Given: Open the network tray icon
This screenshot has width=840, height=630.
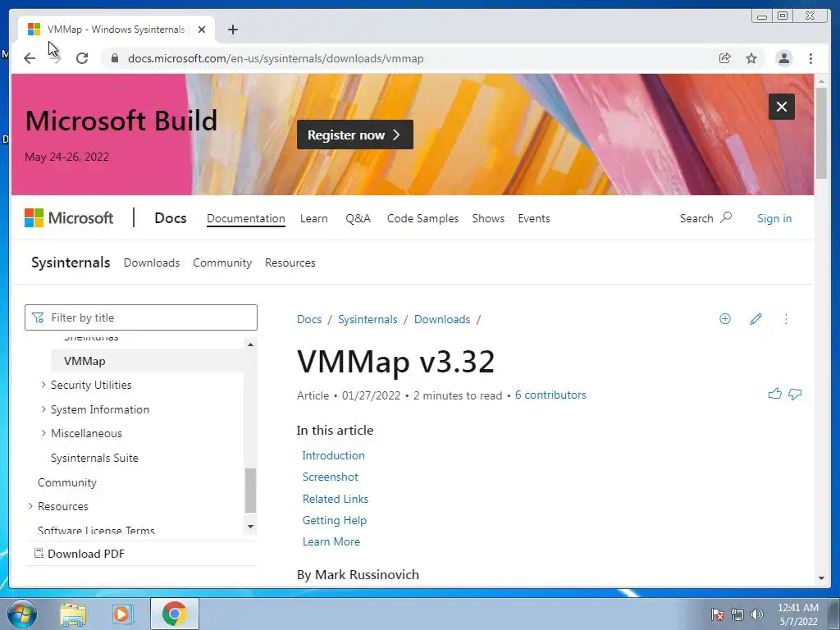Looking at the screenshot, I should pos(737,614).
